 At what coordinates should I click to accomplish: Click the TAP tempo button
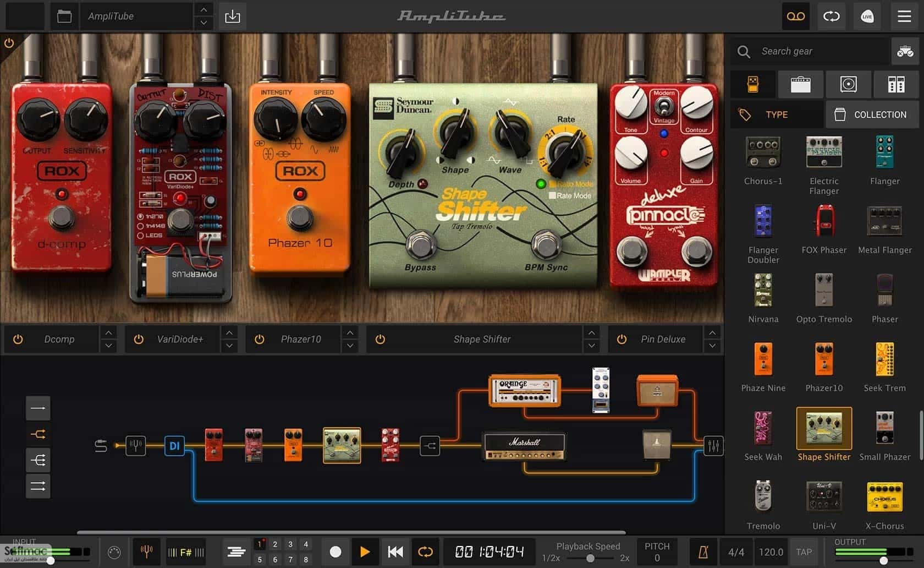(804, 551)
